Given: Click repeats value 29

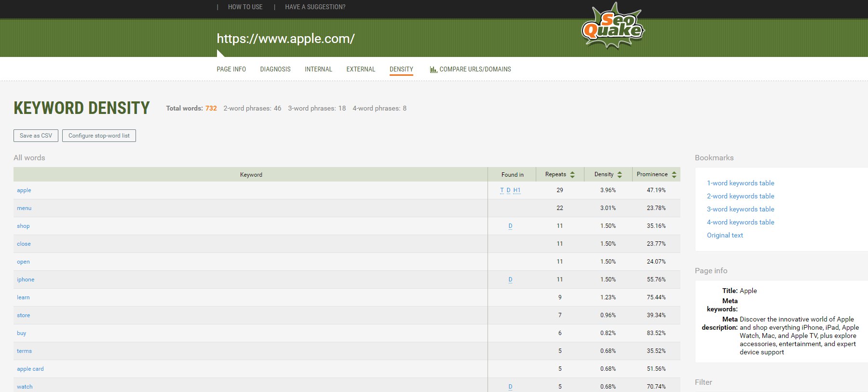Looking at the screenshot, I should tap(560, 190).
